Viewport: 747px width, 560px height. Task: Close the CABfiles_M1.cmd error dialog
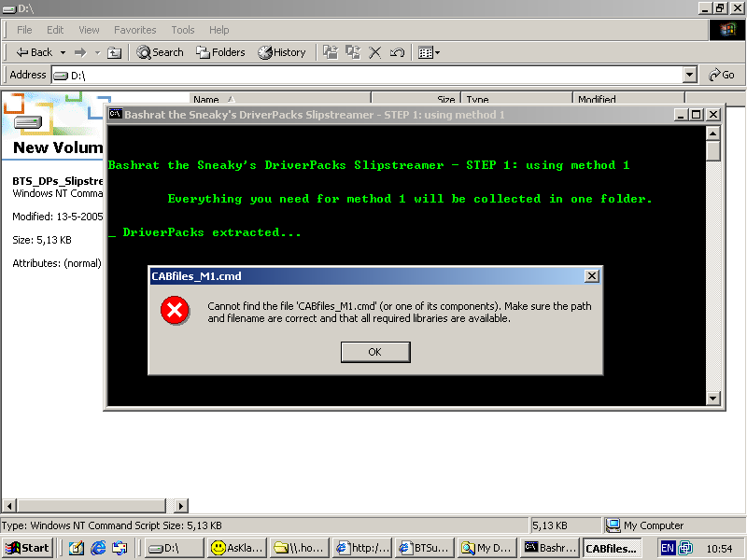(x=592, y=276)
